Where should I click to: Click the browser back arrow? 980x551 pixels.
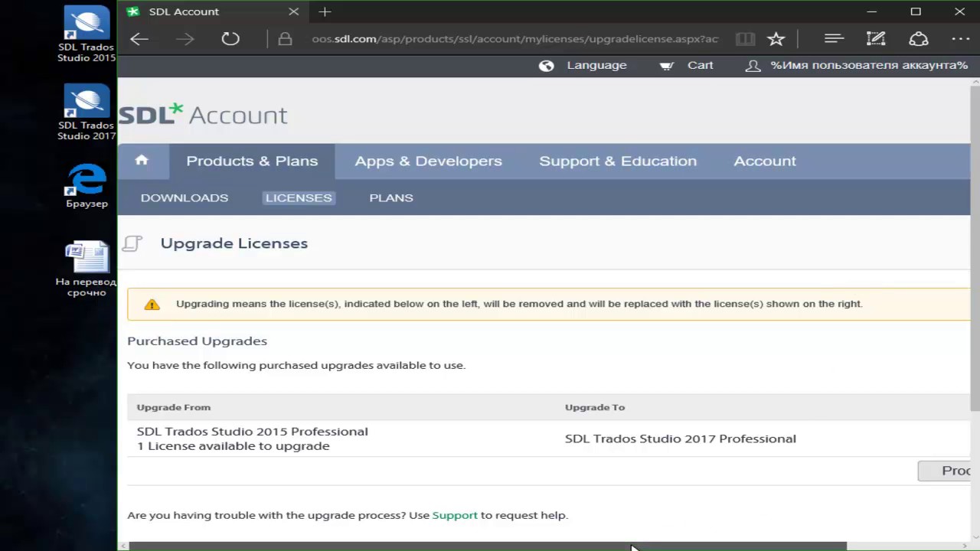pos(139,39)
